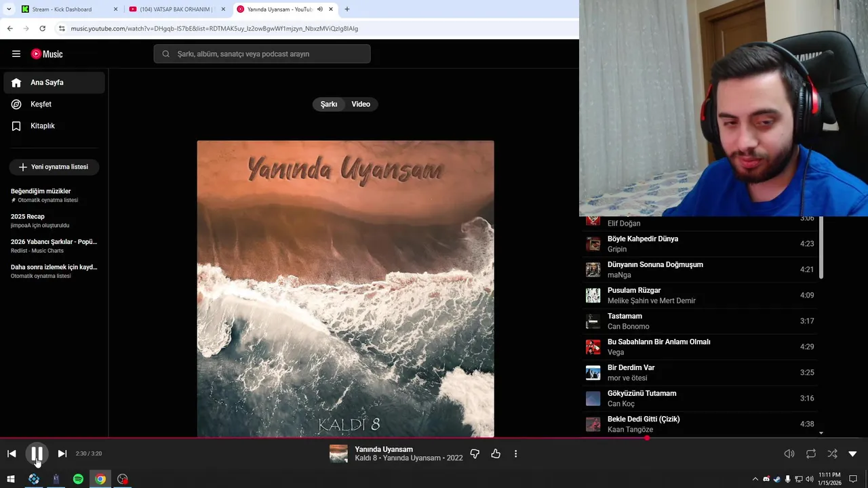Open Keşfet in the sidebar

click(x=54, y=104)
